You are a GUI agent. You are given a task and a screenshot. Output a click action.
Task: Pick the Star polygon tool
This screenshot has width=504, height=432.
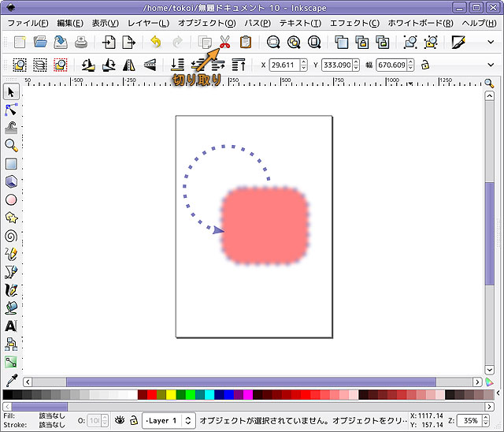coord(11,218)
